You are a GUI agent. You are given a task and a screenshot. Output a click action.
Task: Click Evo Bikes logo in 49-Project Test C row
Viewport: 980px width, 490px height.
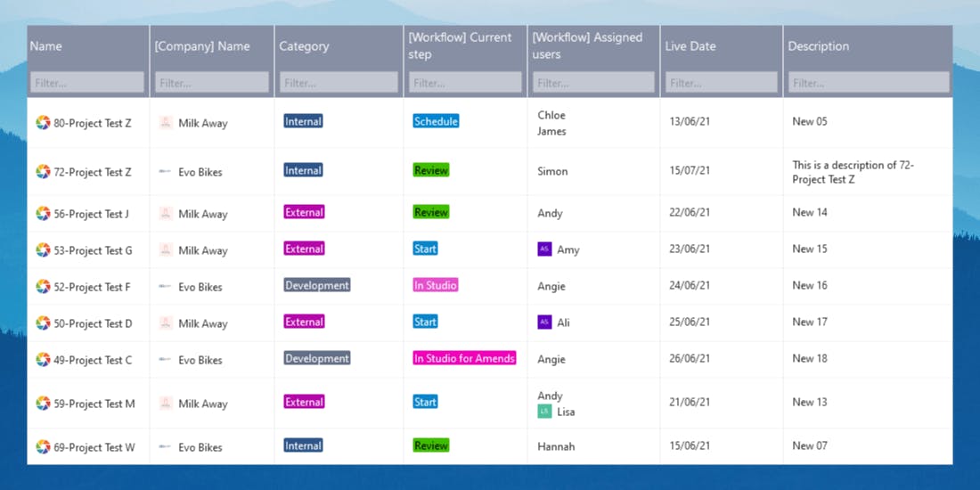coord(166,359)
